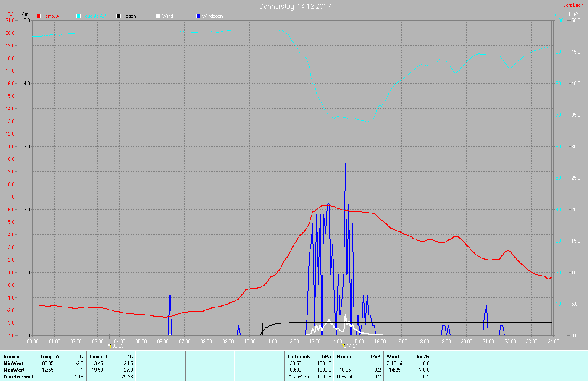Click the black Regen legend square

(118, 16)
